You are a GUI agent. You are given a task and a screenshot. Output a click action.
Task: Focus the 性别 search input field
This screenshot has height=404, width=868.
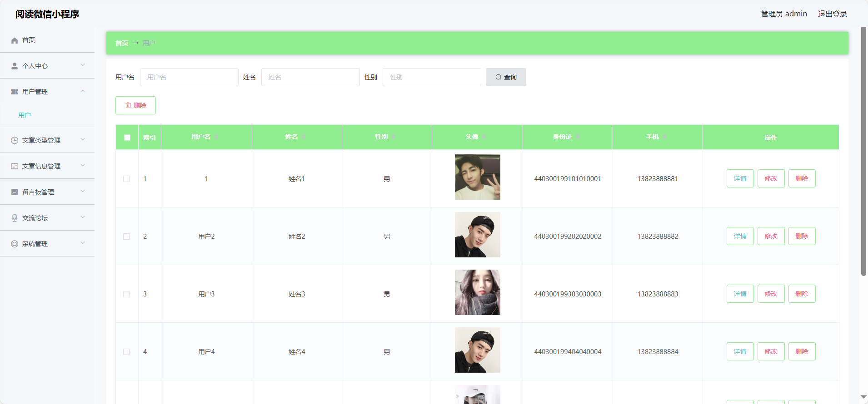[x=432, y=77]
